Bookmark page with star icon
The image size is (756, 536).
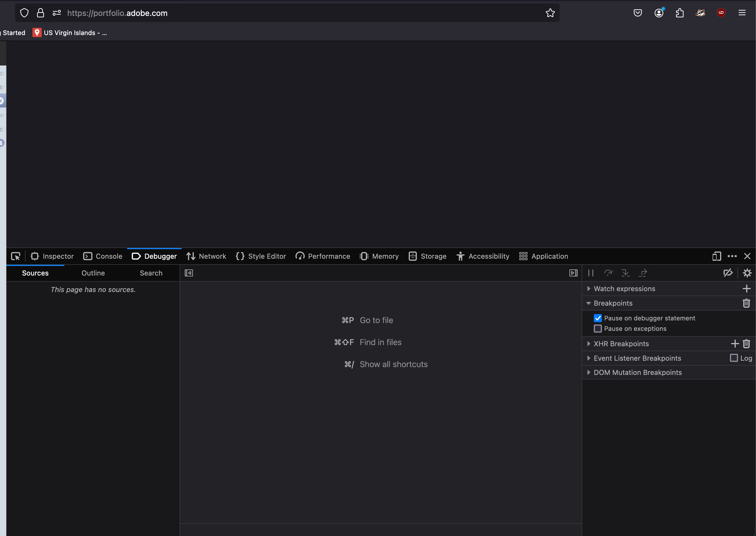(550, 13)
